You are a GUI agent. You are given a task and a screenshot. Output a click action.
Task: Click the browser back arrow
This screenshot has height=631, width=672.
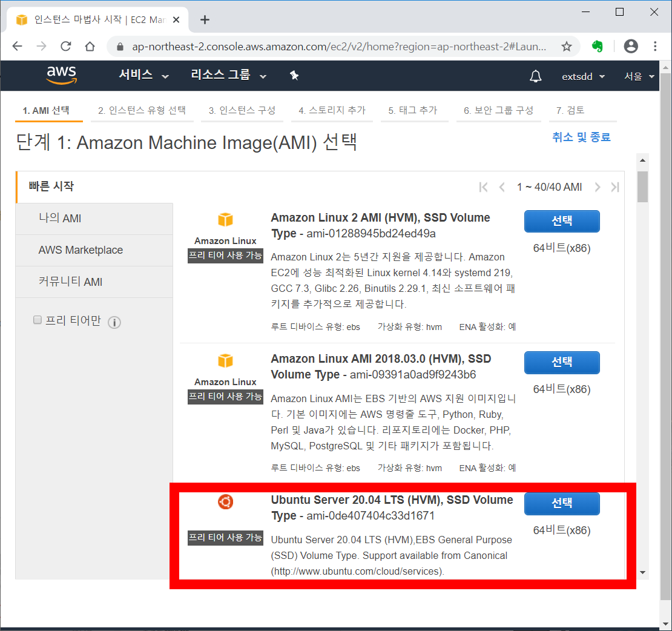(17, 46)
